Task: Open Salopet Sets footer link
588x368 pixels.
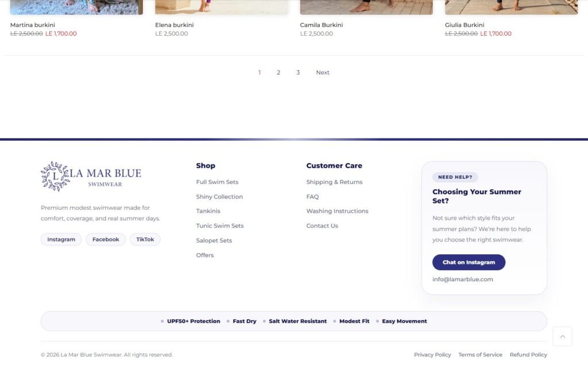Action: click(x=214, y=240)
